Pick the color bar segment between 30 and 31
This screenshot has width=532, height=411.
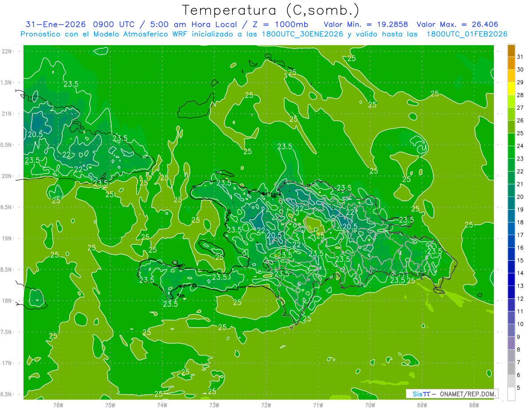[x=511, y=63]
